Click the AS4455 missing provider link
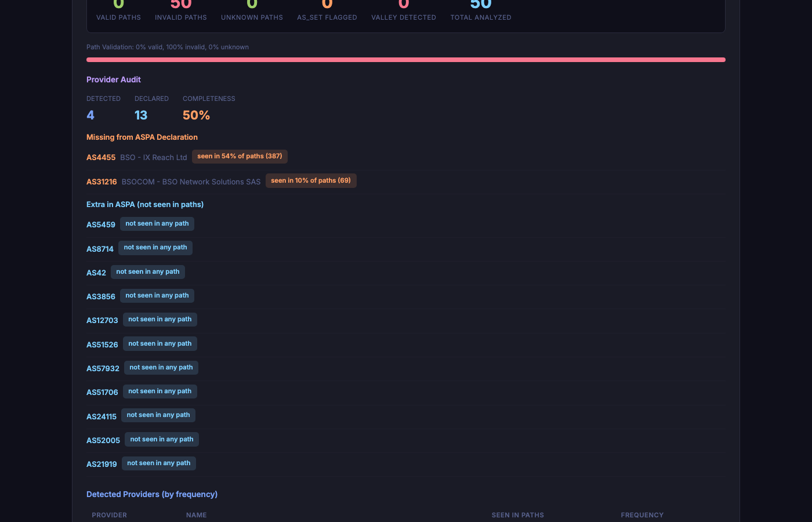The image size is (812, 522). coord(101,157)
